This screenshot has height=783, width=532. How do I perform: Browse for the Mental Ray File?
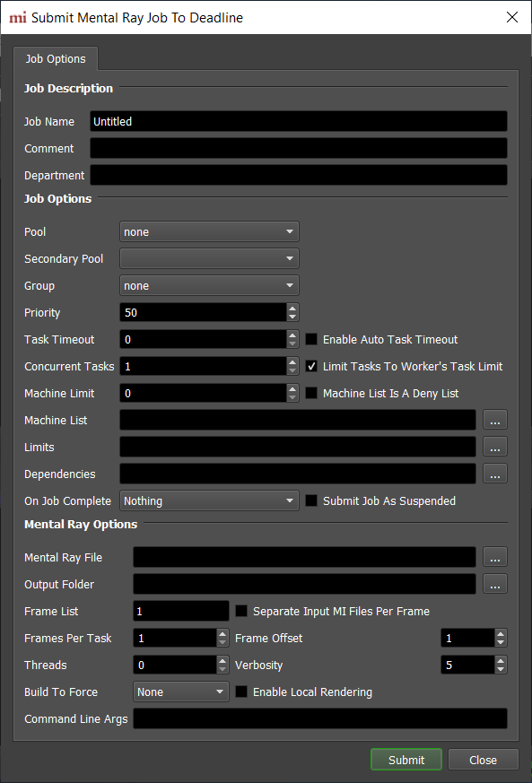click(x=495, y=557)
